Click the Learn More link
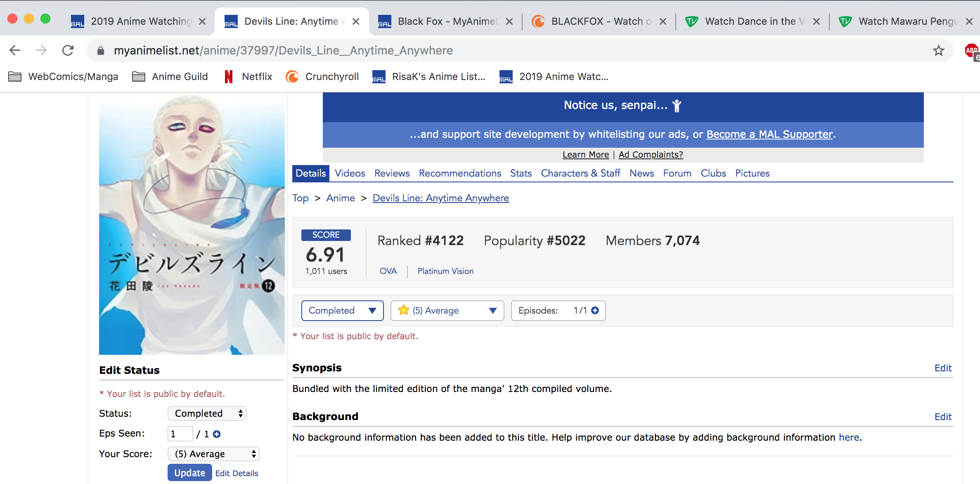980x484 pixels. pyautogui.click(x=586, y=155)
